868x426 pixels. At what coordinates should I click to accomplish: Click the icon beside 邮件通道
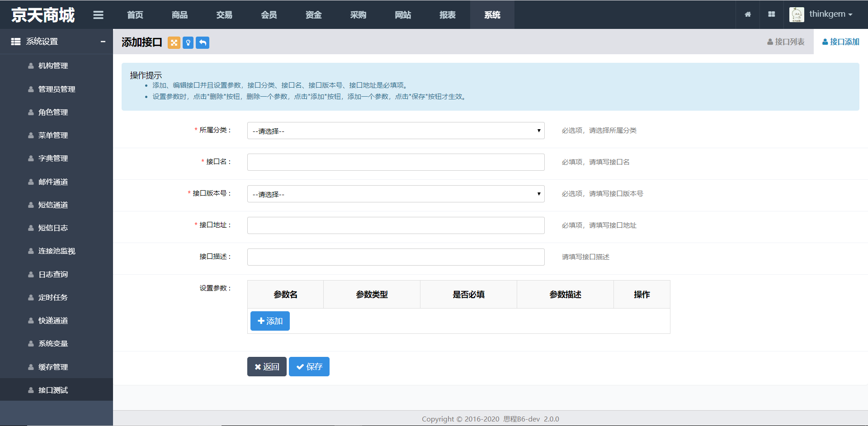pyautogui.click(x=31, y=182)
